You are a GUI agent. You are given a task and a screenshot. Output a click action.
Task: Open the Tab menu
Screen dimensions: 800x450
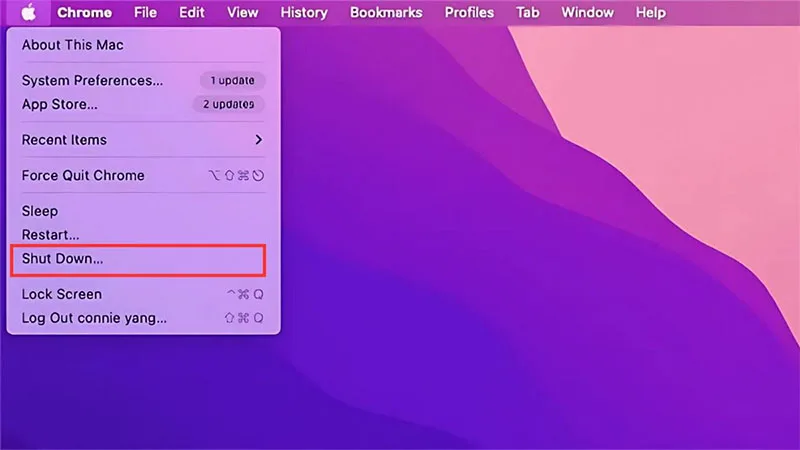[528, 12]
